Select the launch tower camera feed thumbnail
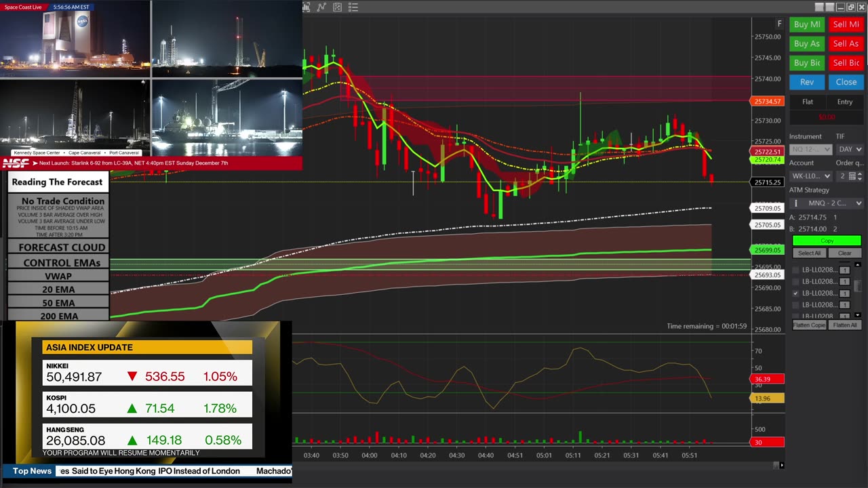 (227, 40)
